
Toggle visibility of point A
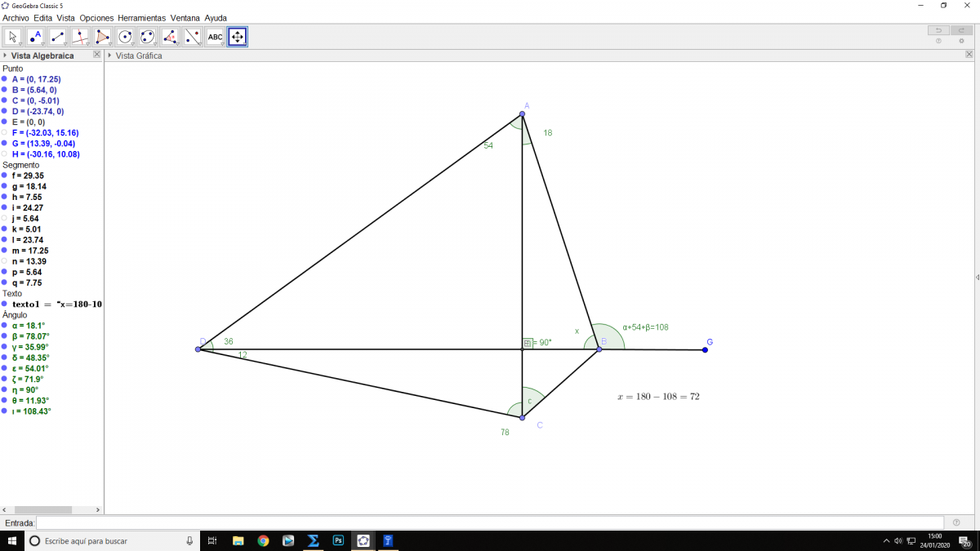[4, 79]
